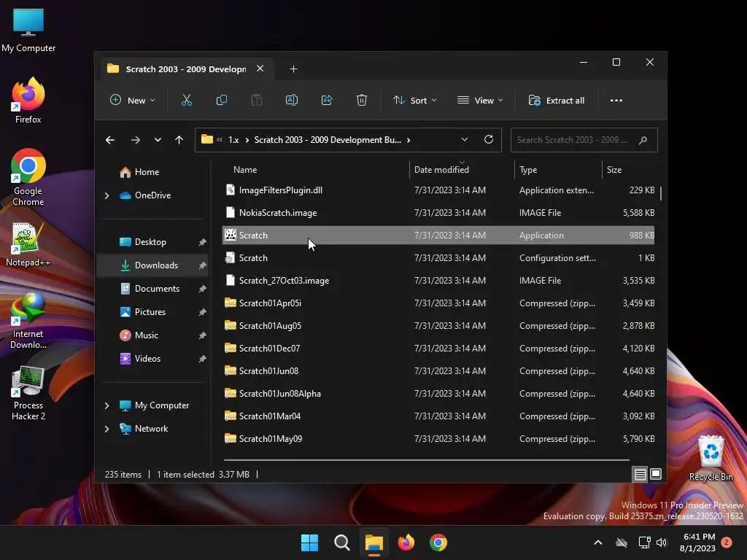747x560 pixels.
Task: Select Scratch Application file row
Action: pos(438,236)
